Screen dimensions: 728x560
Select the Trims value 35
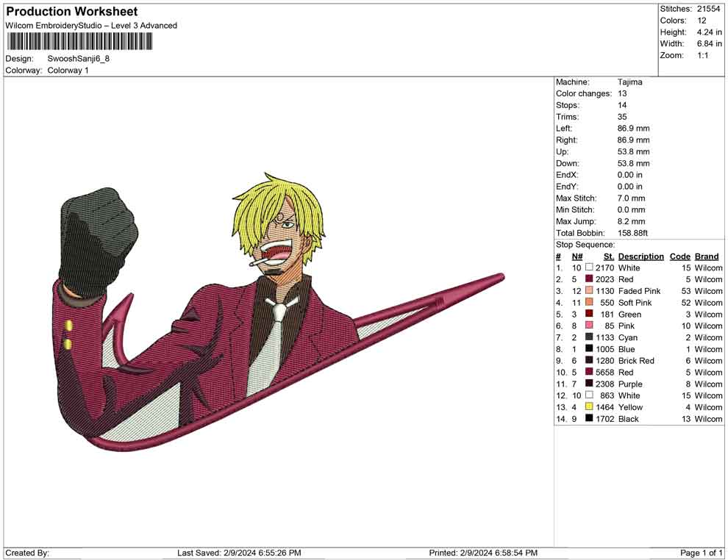tap(622, 117)
